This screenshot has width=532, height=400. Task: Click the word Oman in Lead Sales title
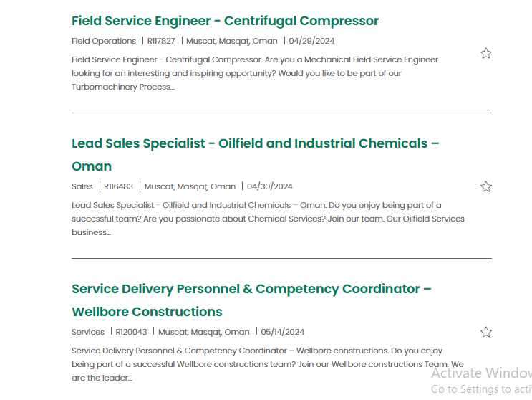92,166
